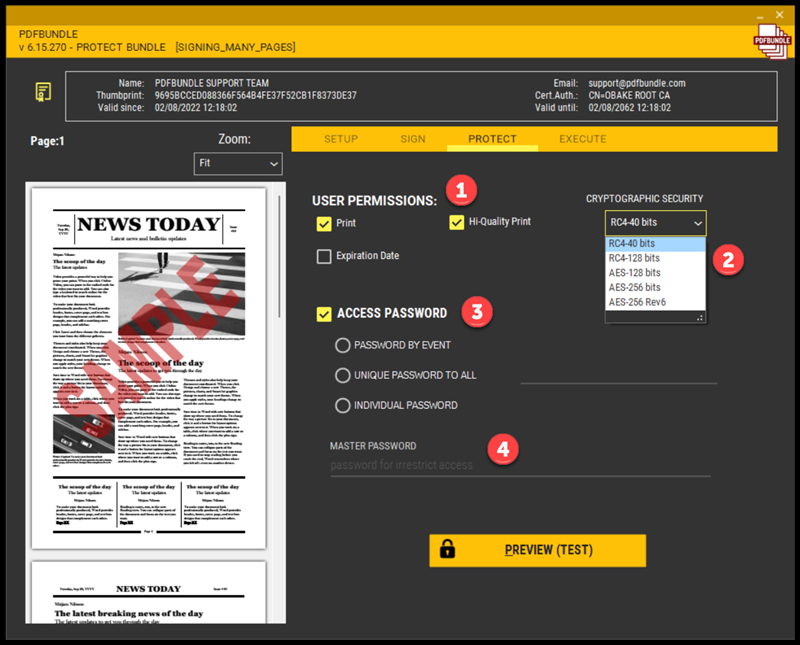Image resolution: width=800 pixels, height=645 pixels.
Task: Close the PDFBundle window
Action: click(x=780, y=15)
